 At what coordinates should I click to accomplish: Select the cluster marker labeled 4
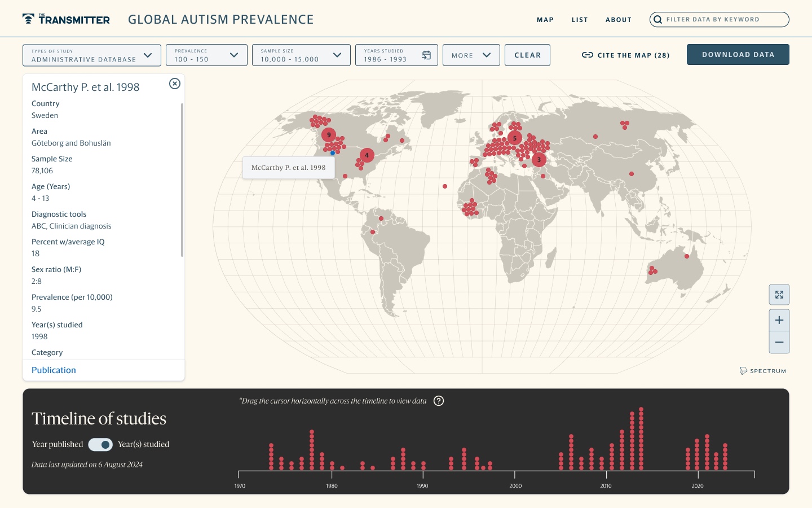coord(367,155)
